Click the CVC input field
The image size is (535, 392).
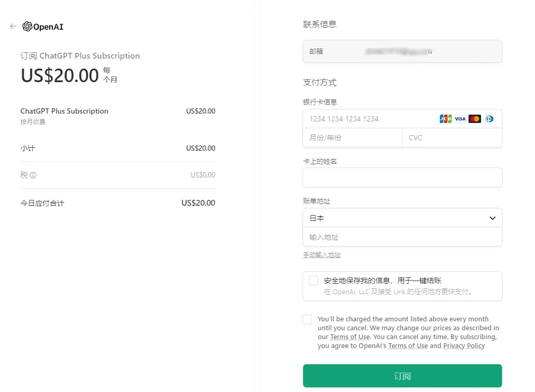pos(452,138)
